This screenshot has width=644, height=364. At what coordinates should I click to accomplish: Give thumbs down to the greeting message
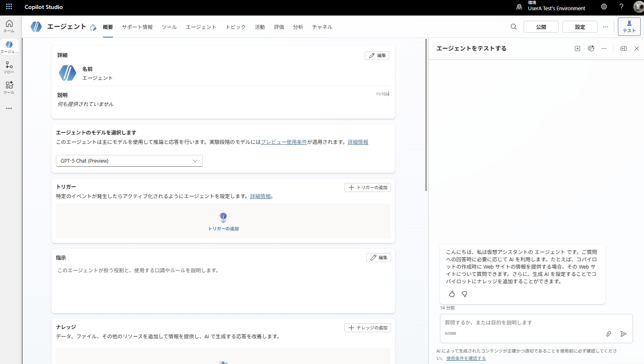click(x=464, y=294)
